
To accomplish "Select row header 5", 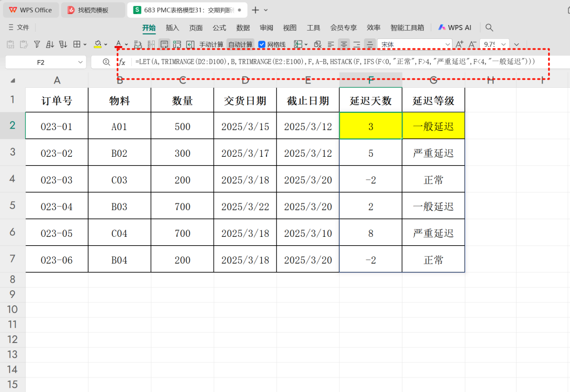I will (x=13, y=205).
